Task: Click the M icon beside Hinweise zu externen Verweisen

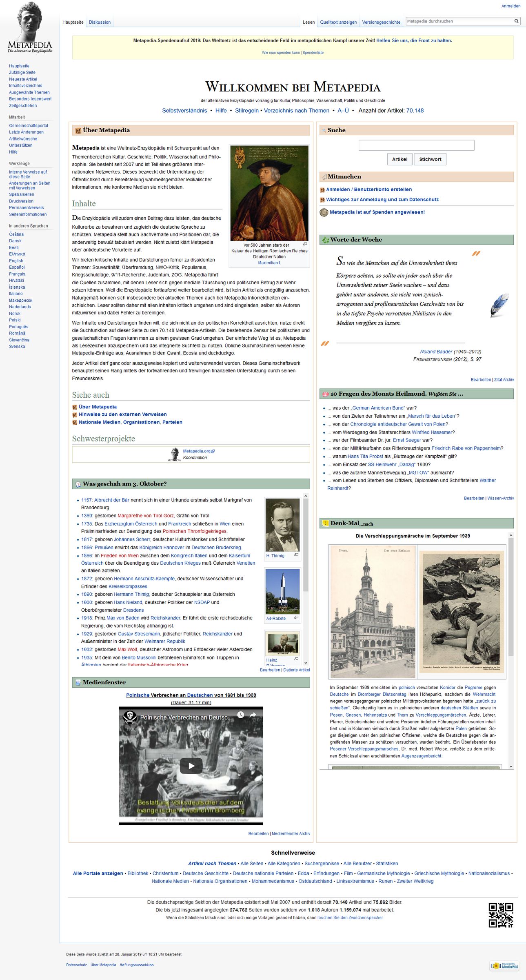Action: (75, 415)
